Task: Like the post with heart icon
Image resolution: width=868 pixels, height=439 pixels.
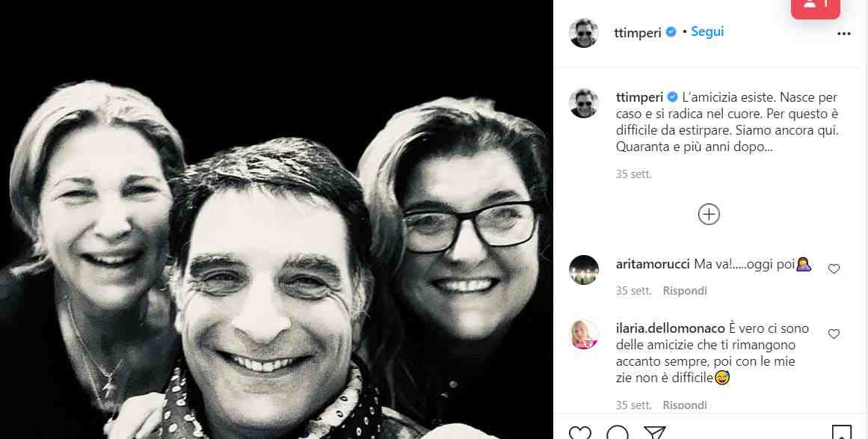Action: pos(579,433)
